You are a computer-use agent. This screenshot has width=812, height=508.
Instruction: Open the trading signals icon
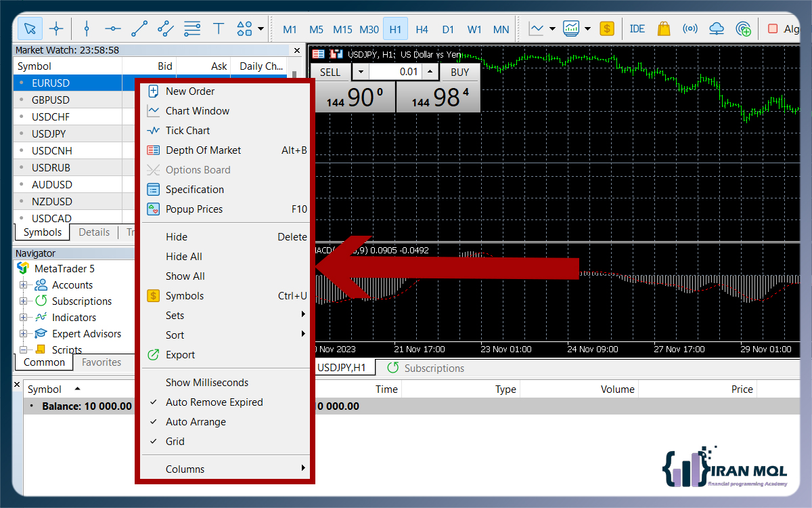690,28
